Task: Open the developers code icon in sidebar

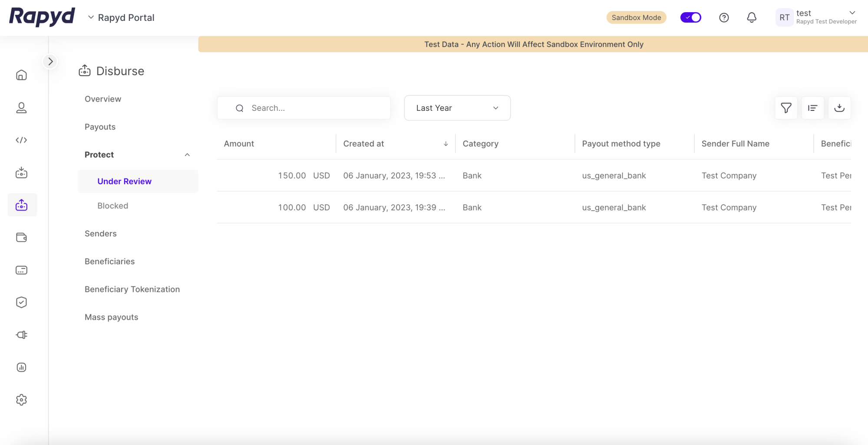Action: point(21,140)
